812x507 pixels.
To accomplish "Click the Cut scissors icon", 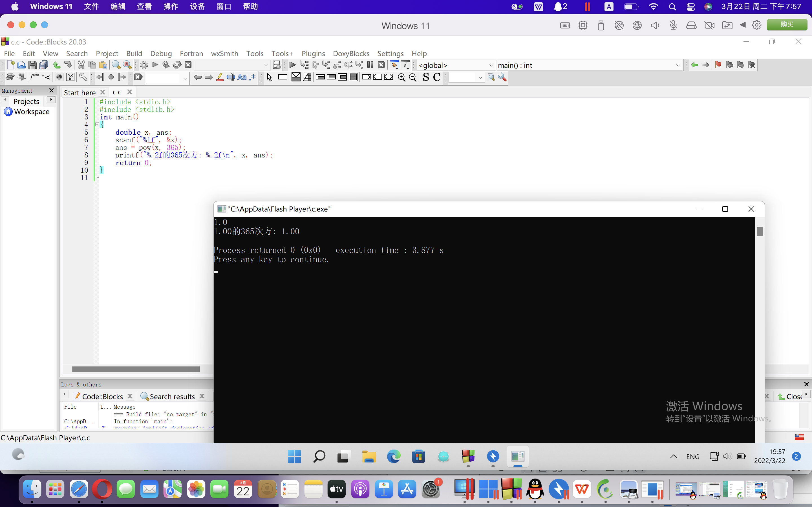I will [x=81, y=65].
